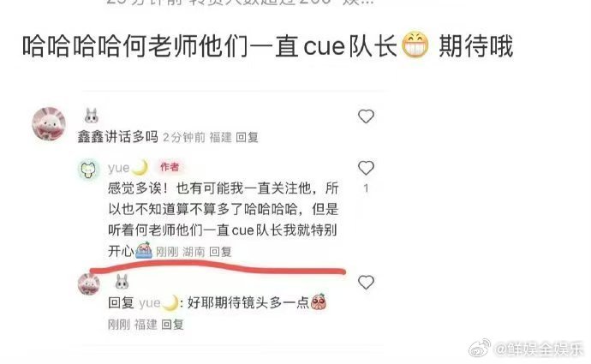This screenshot has height=364, width=591.
Task: Open the pink bunny commenter's avatar
Action: 49,123
